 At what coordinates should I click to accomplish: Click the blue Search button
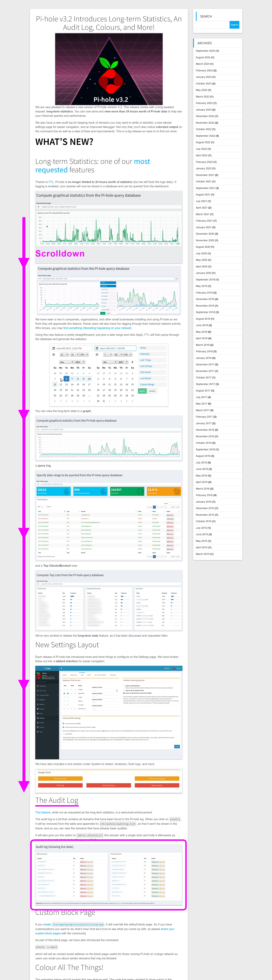pyautogui.click(x=234, y=25)
